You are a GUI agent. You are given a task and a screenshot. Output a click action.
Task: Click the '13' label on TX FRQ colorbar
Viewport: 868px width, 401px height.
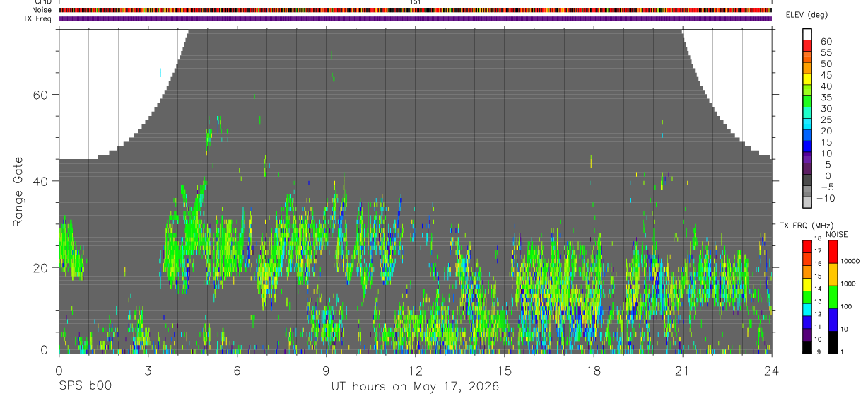coord(819,301)
